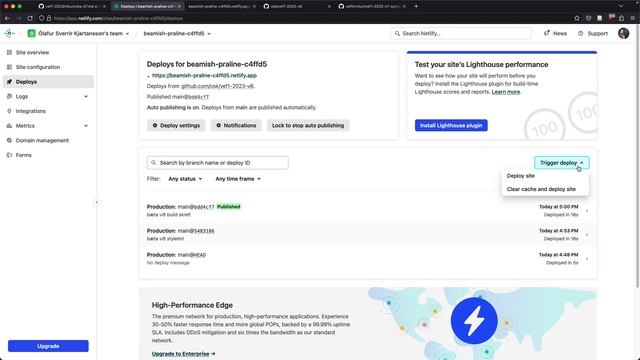
Task: Open the user avatar menu
Action: 623,33
